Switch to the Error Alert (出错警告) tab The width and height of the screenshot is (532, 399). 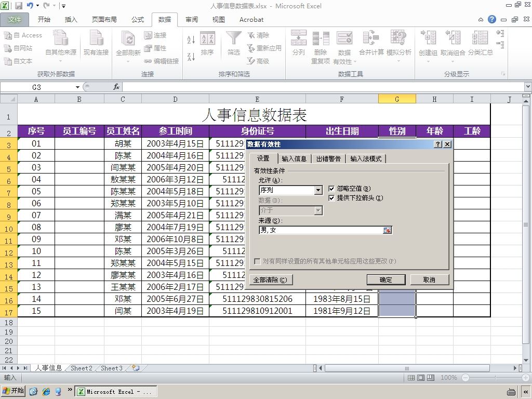point(328,159)
